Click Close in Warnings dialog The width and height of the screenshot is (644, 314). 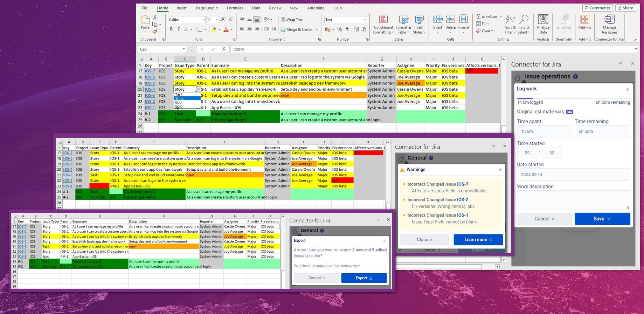(424, 240)
